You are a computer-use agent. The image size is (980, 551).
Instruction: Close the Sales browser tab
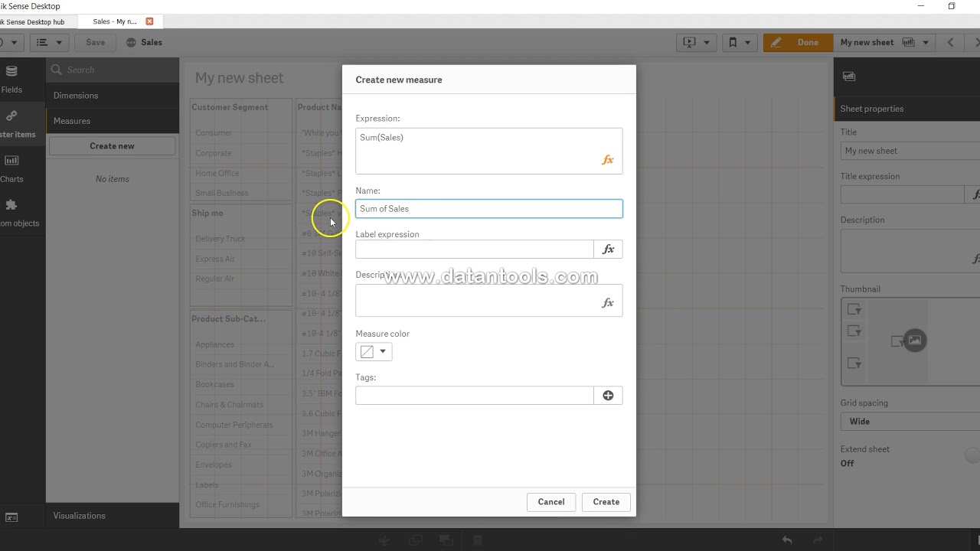(x=149, y=21)
